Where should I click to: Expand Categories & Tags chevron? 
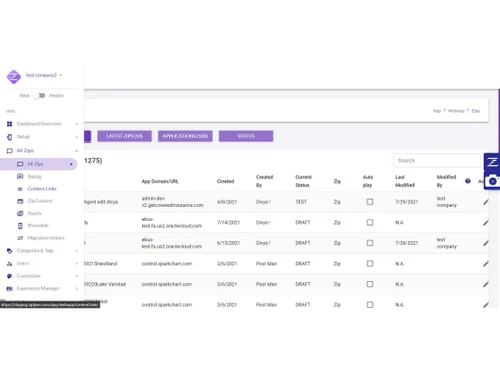tap(76, 251)
